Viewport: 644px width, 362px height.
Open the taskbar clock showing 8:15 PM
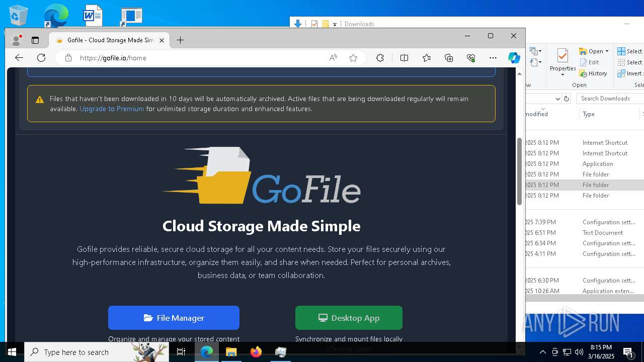point(601,352)
